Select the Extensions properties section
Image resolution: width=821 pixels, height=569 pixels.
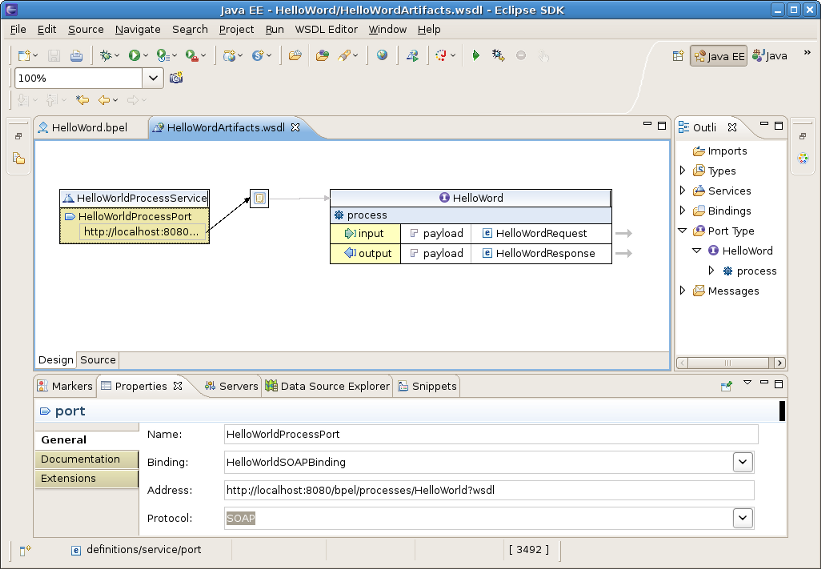tap(87, 478)
